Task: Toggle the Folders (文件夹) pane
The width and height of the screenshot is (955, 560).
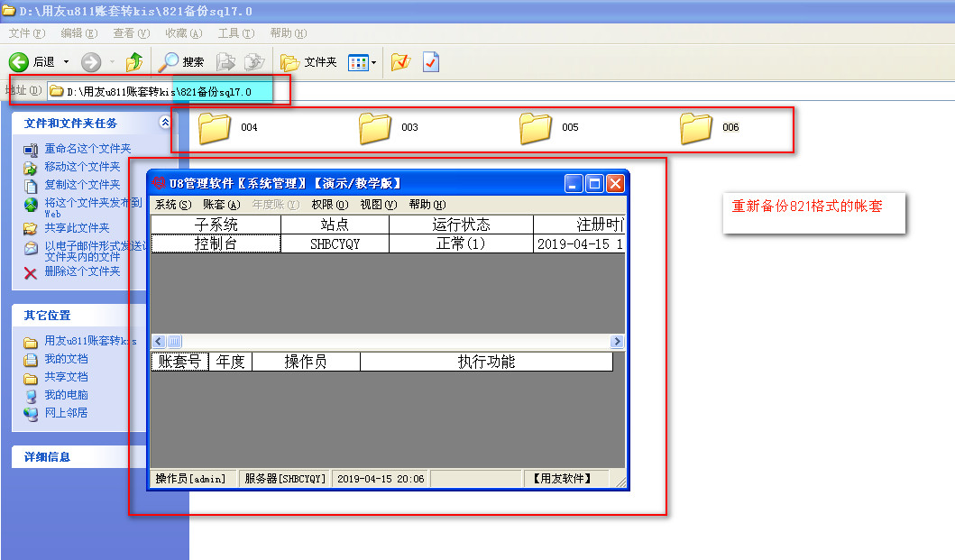Action: click(309, 62)
